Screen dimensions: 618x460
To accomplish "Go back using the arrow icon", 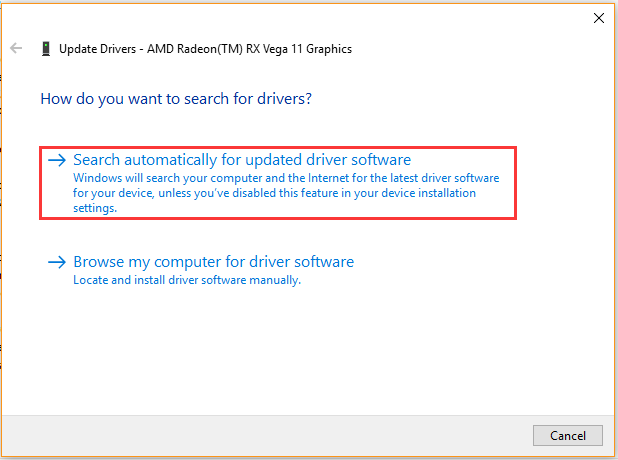I will (x=16, y=48).
